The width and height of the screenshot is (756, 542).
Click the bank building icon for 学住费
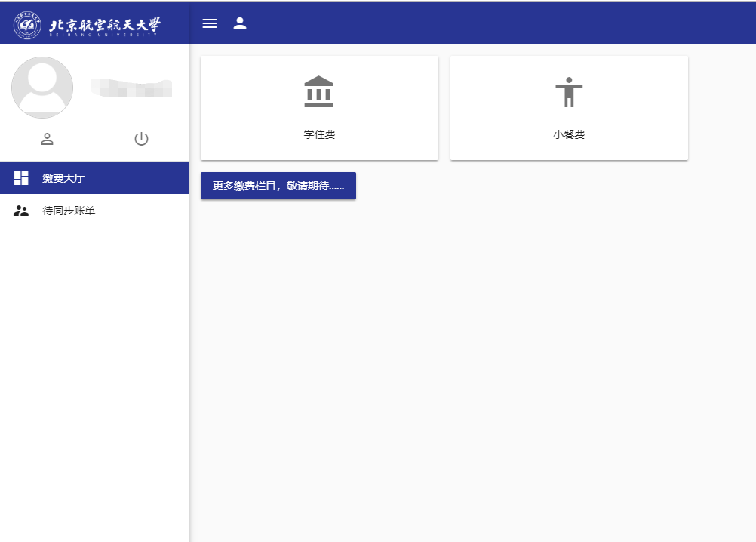[x=318, y=91]
